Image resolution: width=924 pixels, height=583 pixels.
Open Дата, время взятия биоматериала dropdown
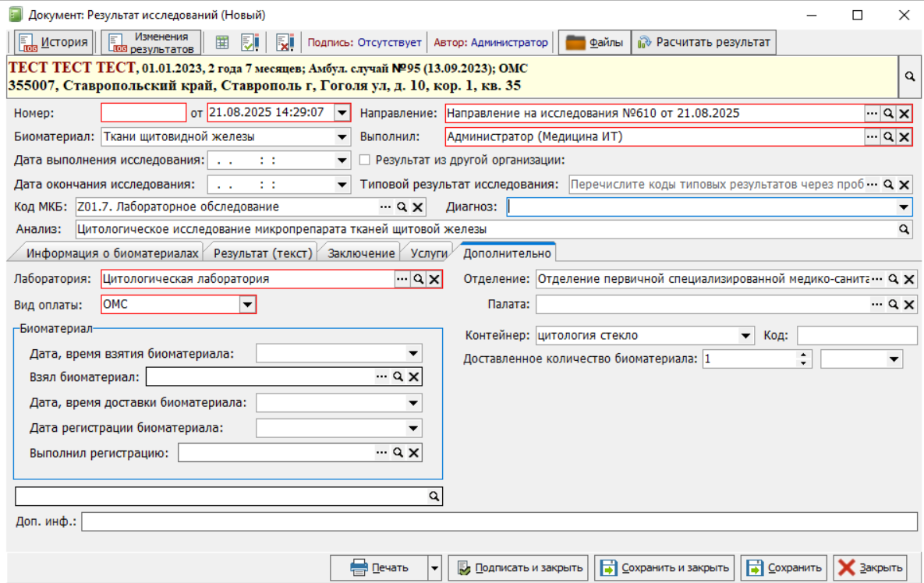coord(413,353)
